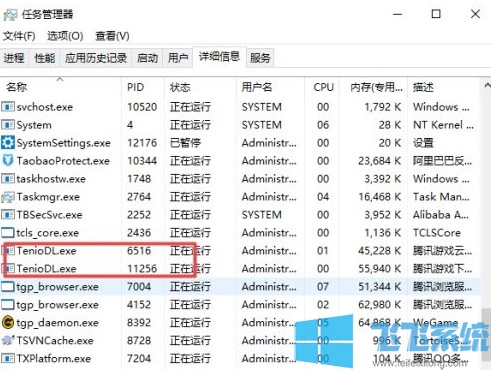491x370 pixels.
Task: Select the TBSecSvc.exe icon
Action: click(x=8, y=215)
